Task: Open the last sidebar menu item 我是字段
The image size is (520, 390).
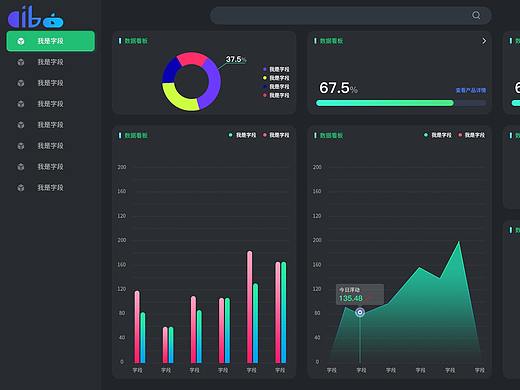Action: (x=50, y=188)
